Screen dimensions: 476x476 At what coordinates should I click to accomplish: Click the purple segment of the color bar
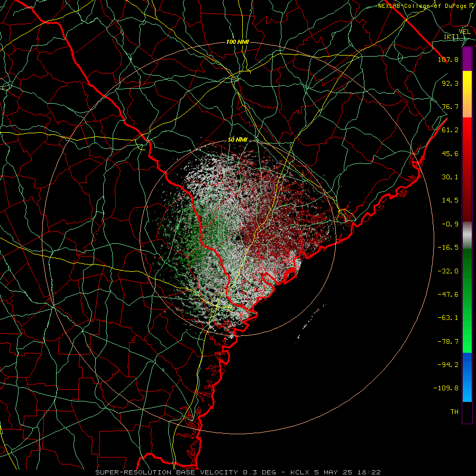click(x=467, y=59)
